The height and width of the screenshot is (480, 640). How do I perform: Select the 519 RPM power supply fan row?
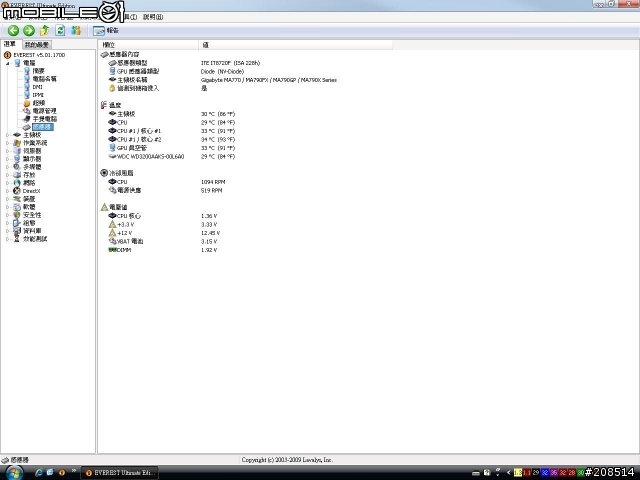(165, 191)
